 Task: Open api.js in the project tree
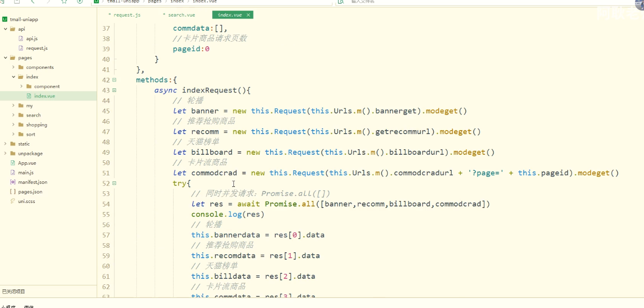(32, 39)
